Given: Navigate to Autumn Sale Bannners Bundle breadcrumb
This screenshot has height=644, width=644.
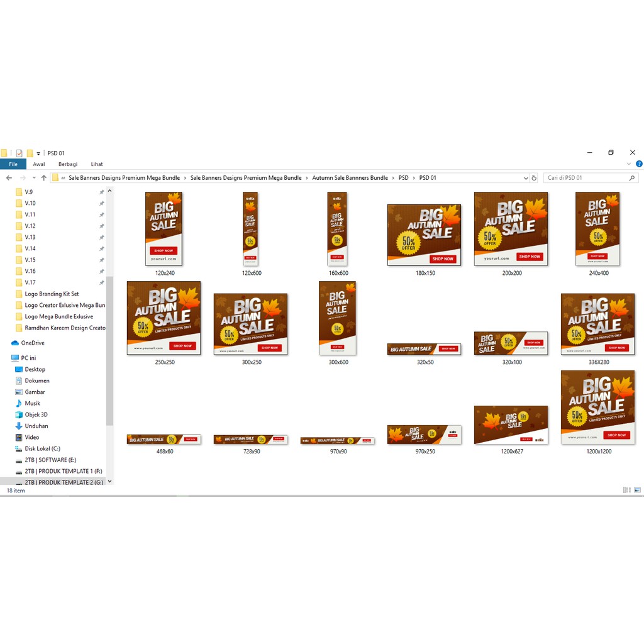Looking at the screenshot, I should [350, 178].
